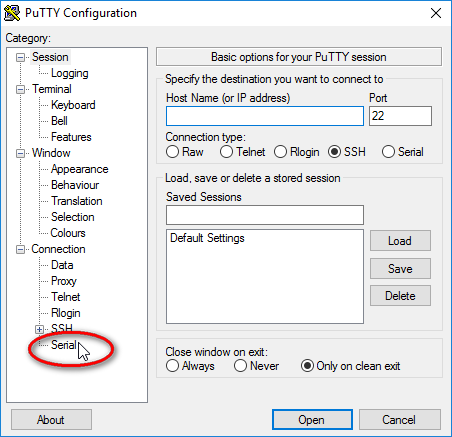Open the Serial category in tree

coord(64,345)
